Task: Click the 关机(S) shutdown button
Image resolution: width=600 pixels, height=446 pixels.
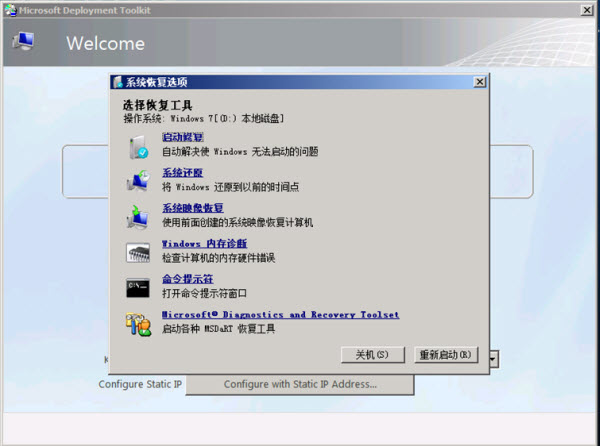Action: [373, 355]
